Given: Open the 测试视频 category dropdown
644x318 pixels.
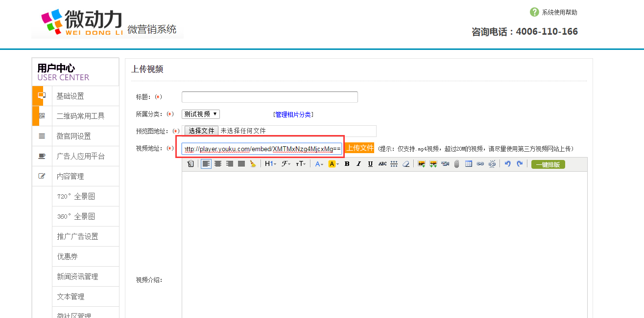Looking at the screenshot, I should click(201, 114).
